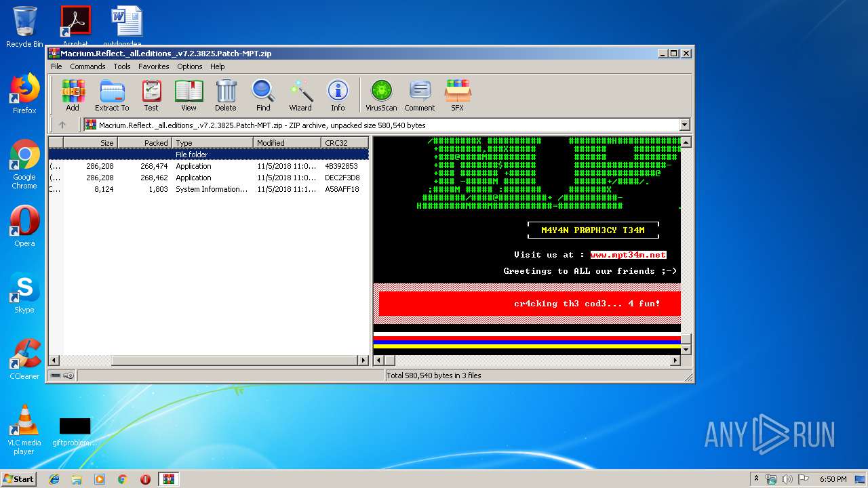The height and width of the screenshot is (488, 868).
Task: Sort by the CRC32 column header
Action: pos(344,142)
